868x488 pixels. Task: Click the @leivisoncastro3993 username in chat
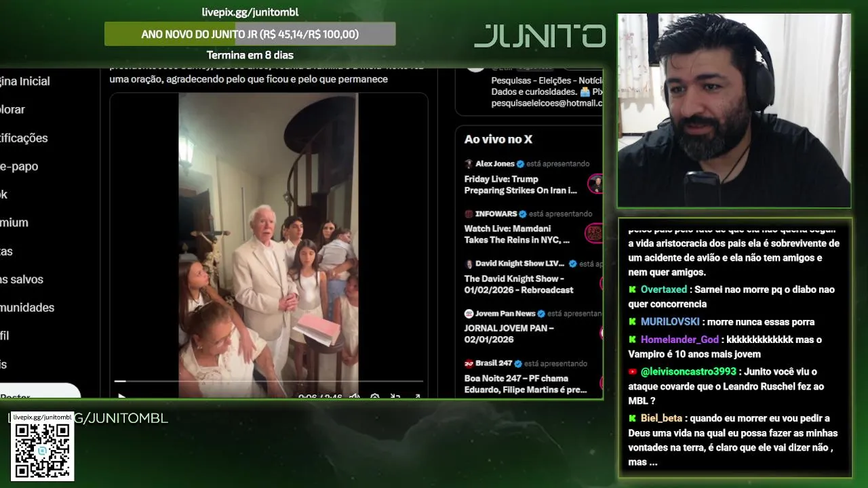[688, 372]
